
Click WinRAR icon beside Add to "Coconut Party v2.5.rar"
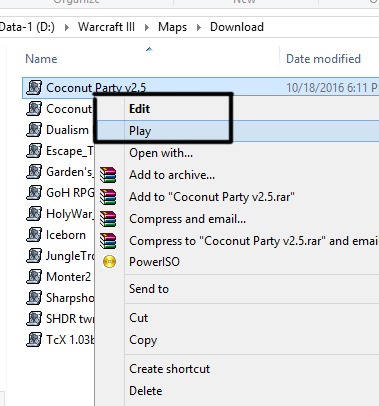click(x=108, y=197)
